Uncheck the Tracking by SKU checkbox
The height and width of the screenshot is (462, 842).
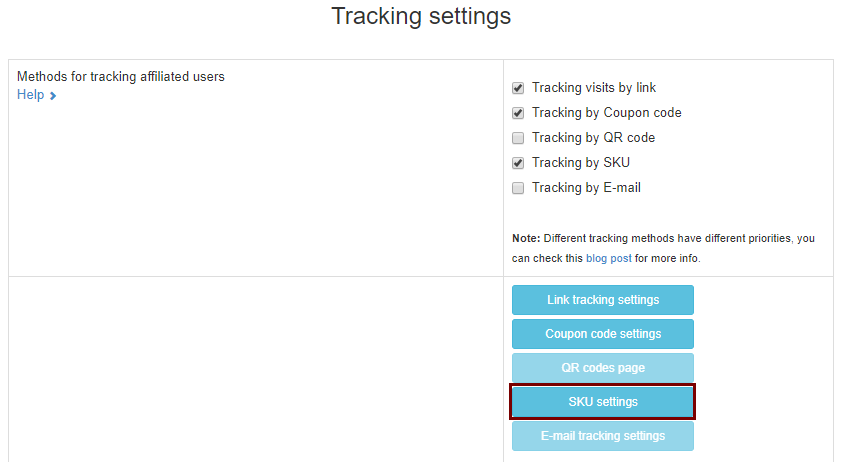coord(518,163)
